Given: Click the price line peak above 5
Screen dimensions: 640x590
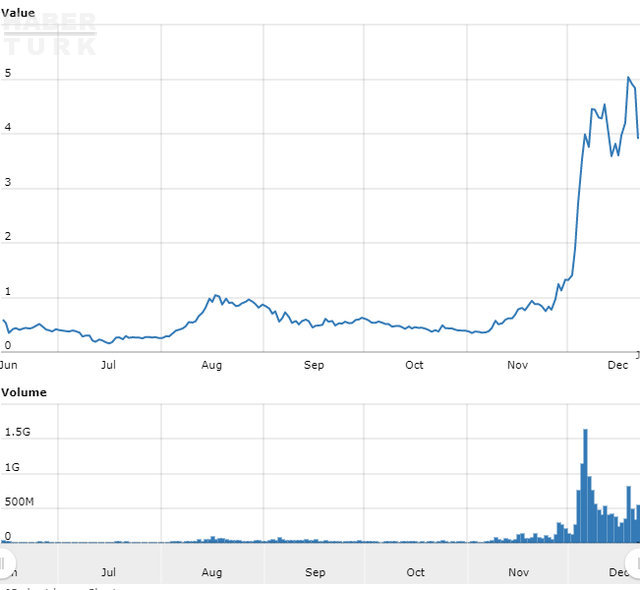Looking at the screenshot, I should (628, 78).
